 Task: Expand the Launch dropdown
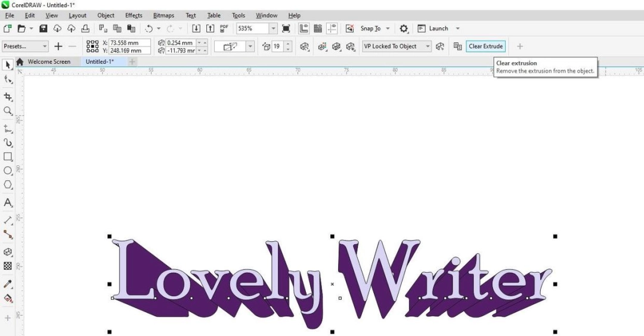tap(457, 29)
